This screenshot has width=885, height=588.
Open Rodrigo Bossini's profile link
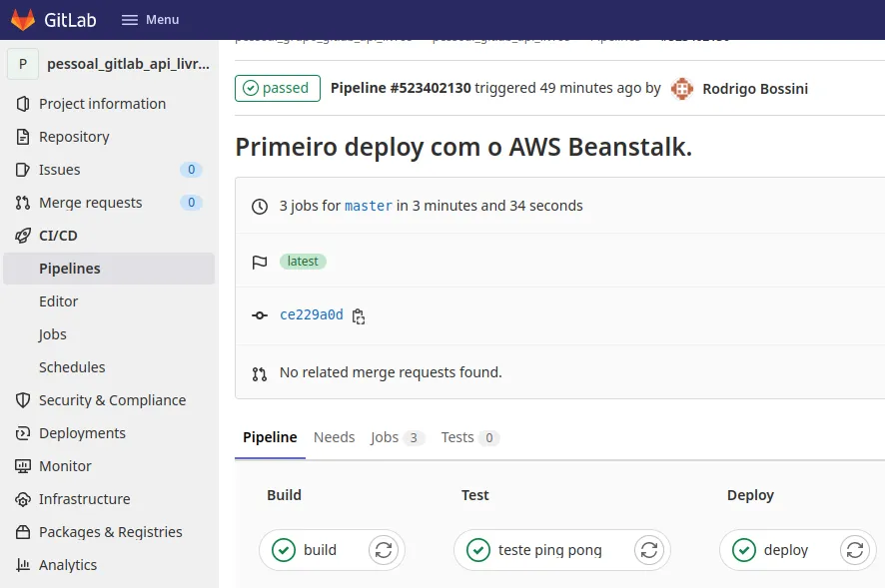tap(755, 89)
